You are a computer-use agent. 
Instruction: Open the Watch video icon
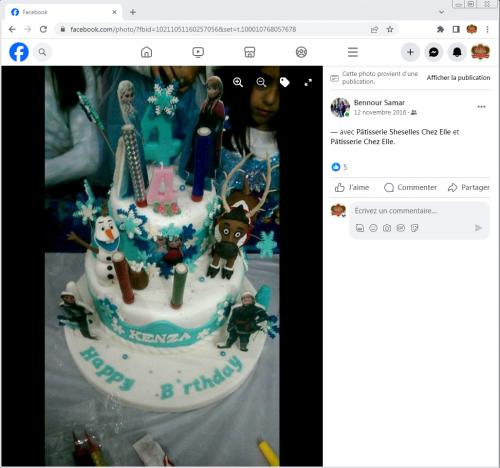click(198, 52)
